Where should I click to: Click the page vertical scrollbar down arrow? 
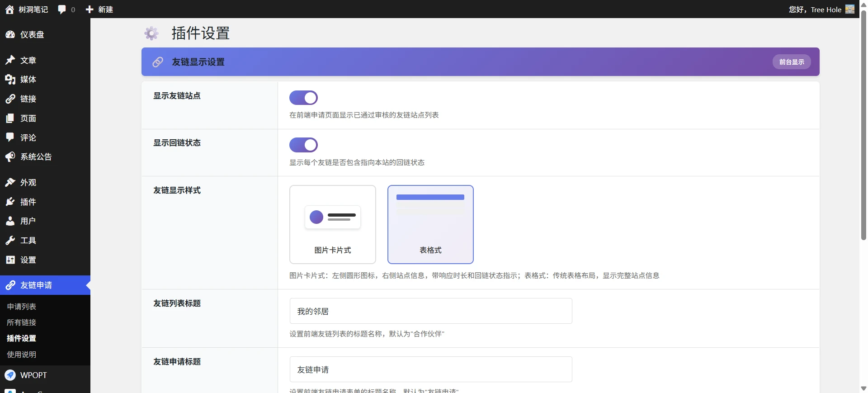[x=863, y=388]
